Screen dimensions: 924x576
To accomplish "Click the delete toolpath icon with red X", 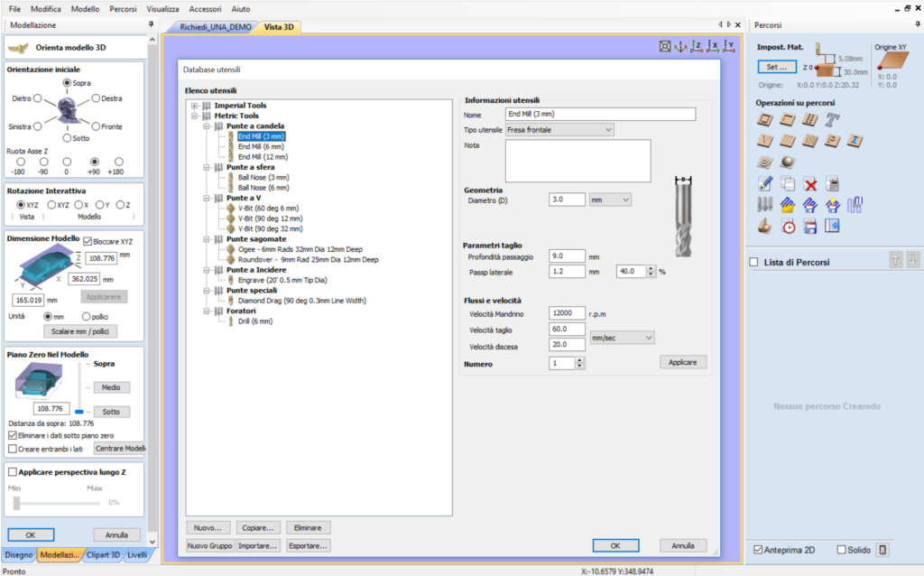I will click(x=809, y=184).
